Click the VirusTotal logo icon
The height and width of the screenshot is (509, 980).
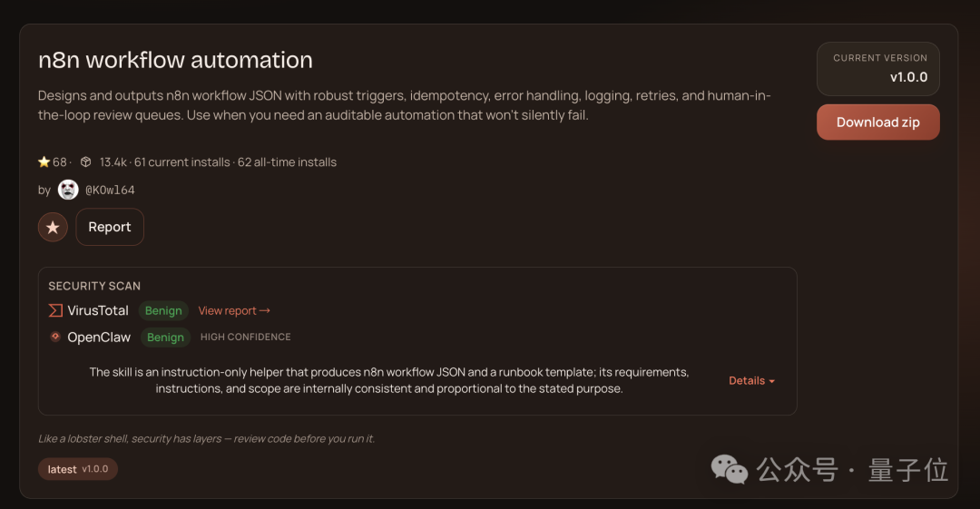tap(55, 310)
